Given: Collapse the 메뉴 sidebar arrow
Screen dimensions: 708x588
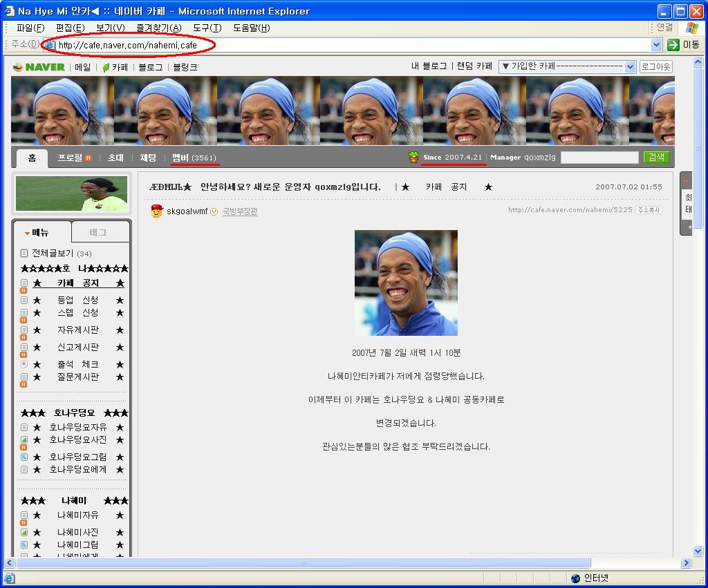Looking at the screenshot, I should (x=27, y=234).
